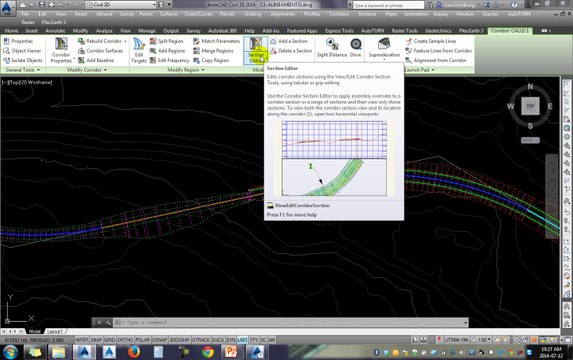Click Alignment from Corridor tool

(x=436, y=60)
